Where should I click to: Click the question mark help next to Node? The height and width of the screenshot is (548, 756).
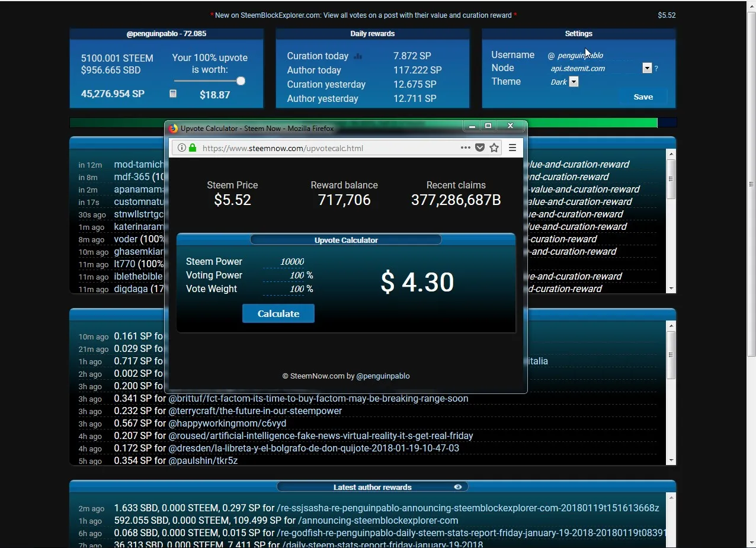click(656, 69)
